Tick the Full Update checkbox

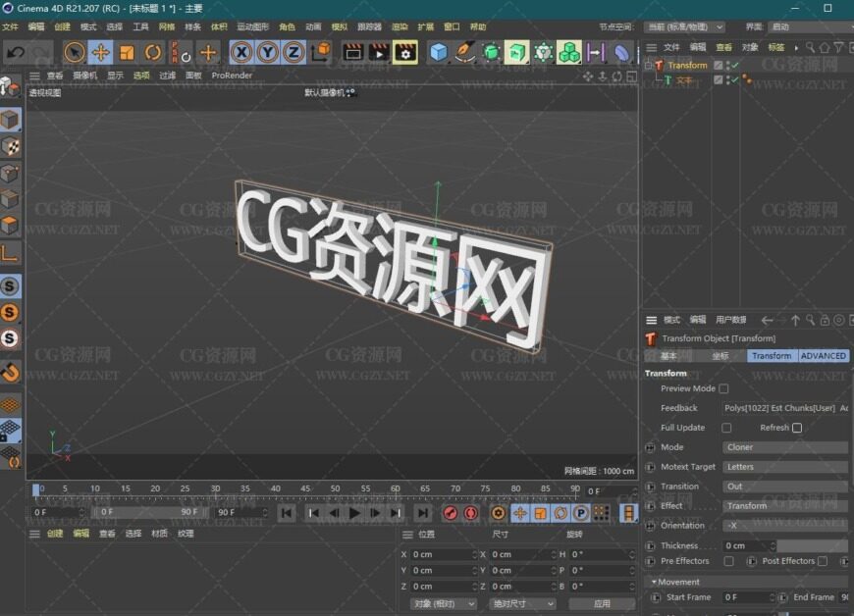(726, 428)
